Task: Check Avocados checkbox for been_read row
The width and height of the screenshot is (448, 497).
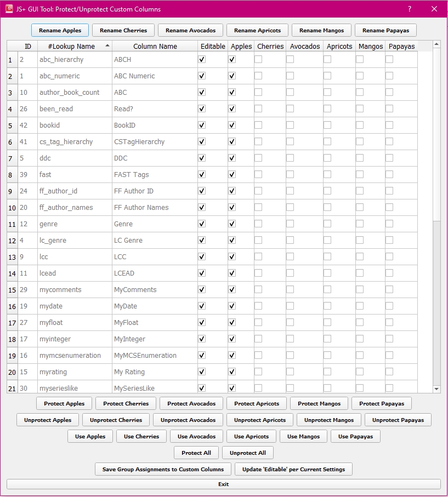Action: (x=290, y=108)
